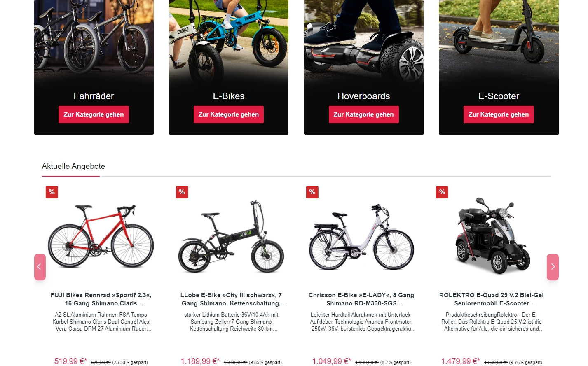Click the sale badge on FUJI Rennrad
Image resolution: width=588 pixels, height=366 pixels.
pos(52,192)
